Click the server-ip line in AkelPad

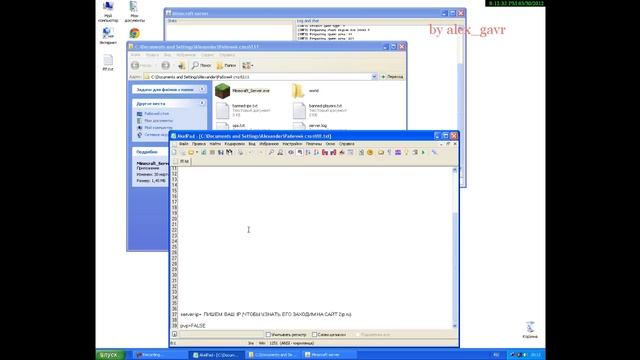(266, 314)
